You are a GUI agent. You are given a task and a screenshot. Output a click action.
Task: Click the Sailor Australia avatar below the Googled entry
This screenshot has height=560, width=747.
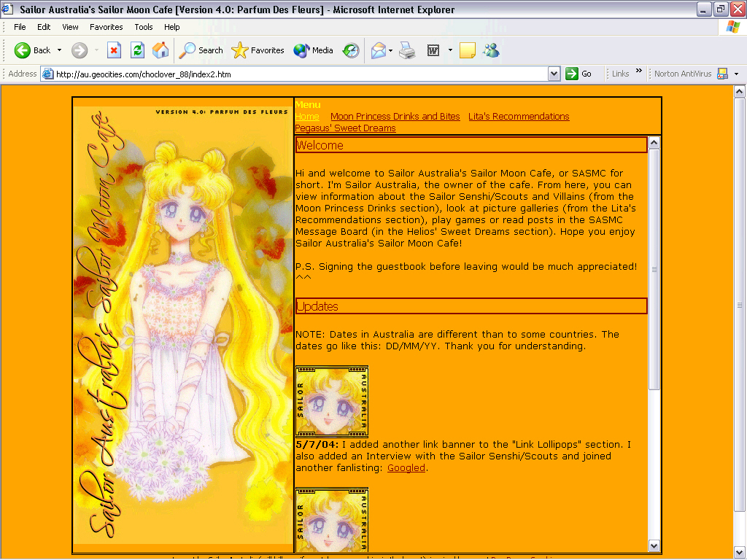(332, 519)
